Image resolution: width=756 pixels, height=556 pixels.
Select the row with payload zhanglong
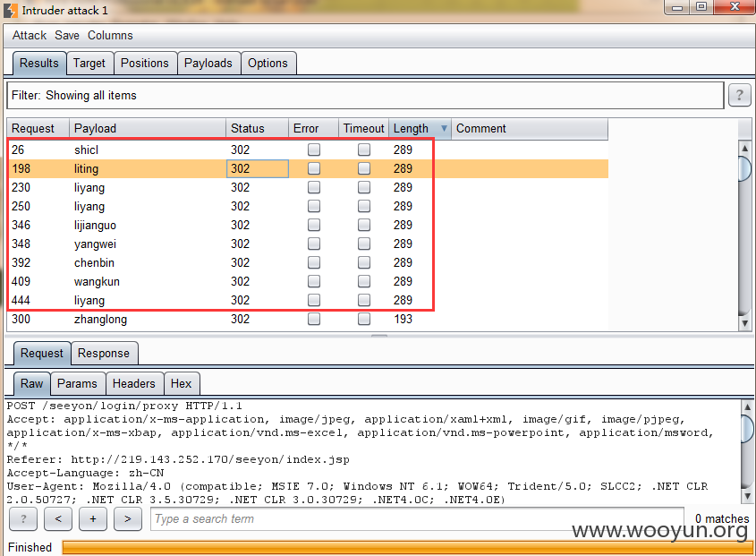point(308,319)
